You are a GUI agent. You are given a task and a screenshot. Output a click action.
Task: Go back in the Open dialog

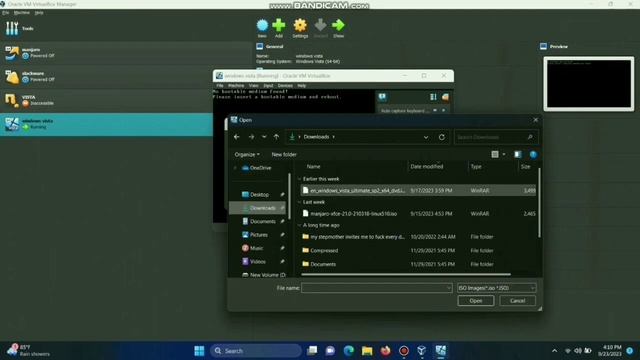pos(237,137)
